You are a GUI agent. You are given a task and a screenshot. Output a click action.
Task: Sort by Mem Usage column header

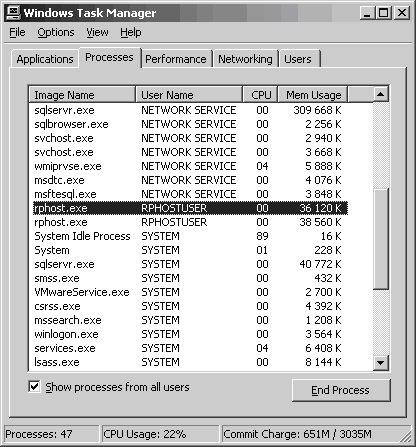pyautogui.click(x=313, y=95)
